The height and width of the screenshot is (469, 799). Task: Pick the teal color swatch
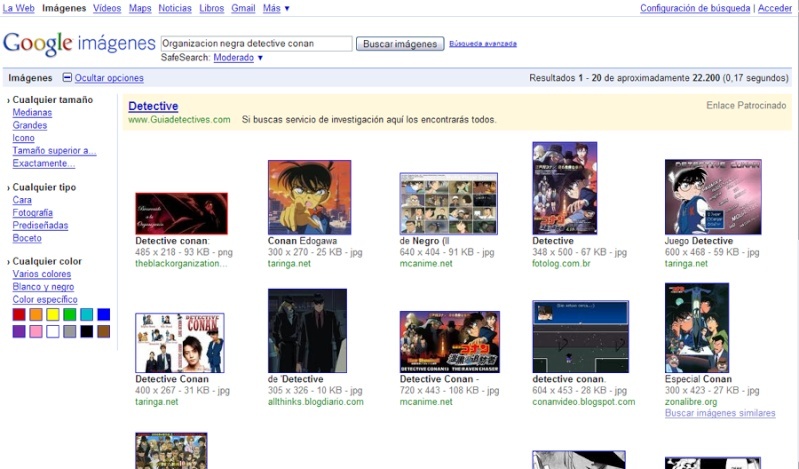pyautogui.click(x=87, y=315)
